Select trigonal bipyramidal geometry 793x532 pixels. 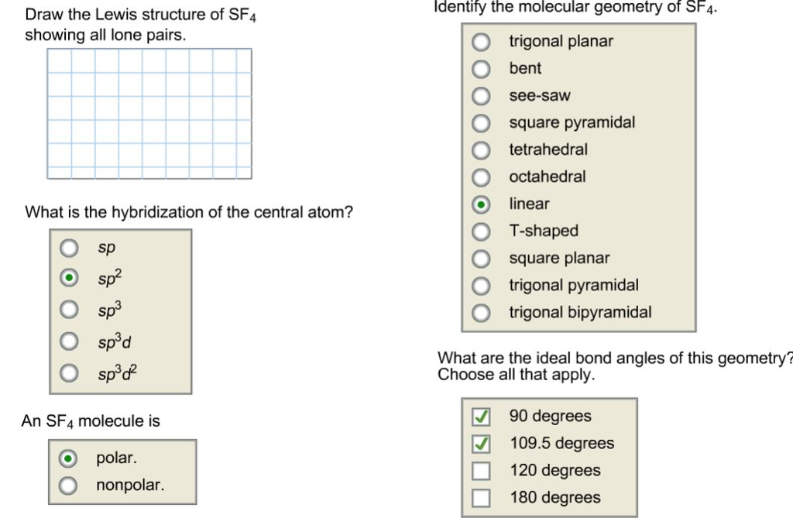coord(481,312)
